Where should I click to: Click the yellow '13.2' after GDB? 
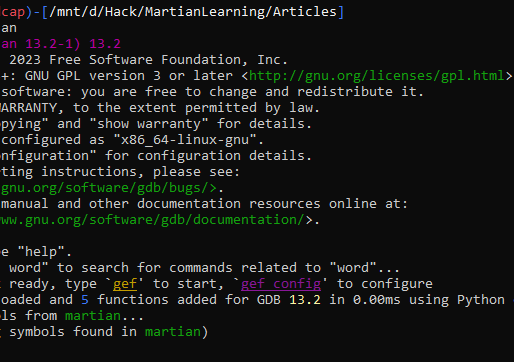coord(305,300)
